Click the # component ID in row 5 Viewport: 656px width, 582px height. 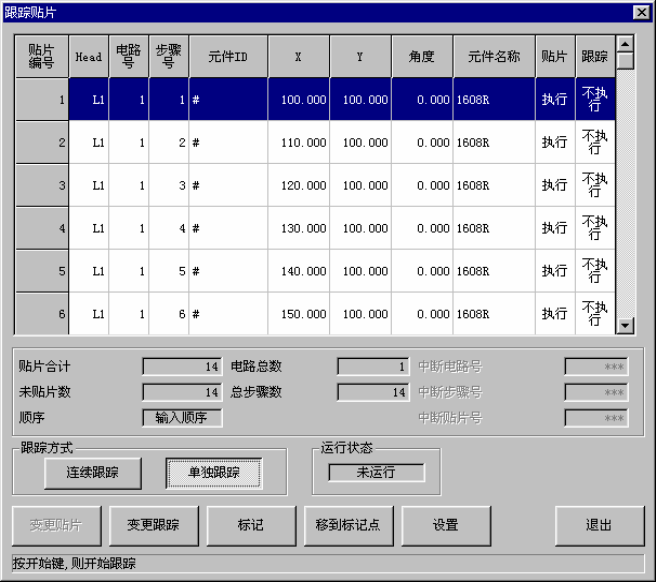(x=228, y=271)
